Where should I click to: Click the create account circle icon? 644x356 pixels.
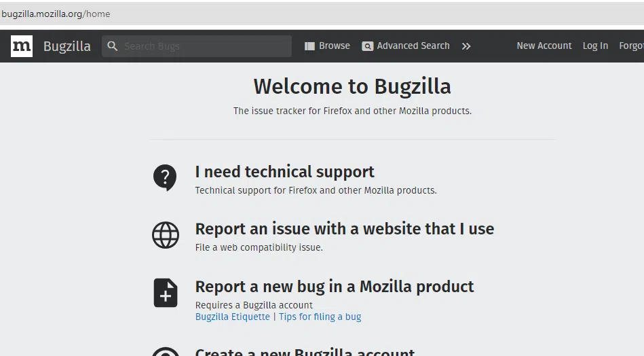click(165, 352)
